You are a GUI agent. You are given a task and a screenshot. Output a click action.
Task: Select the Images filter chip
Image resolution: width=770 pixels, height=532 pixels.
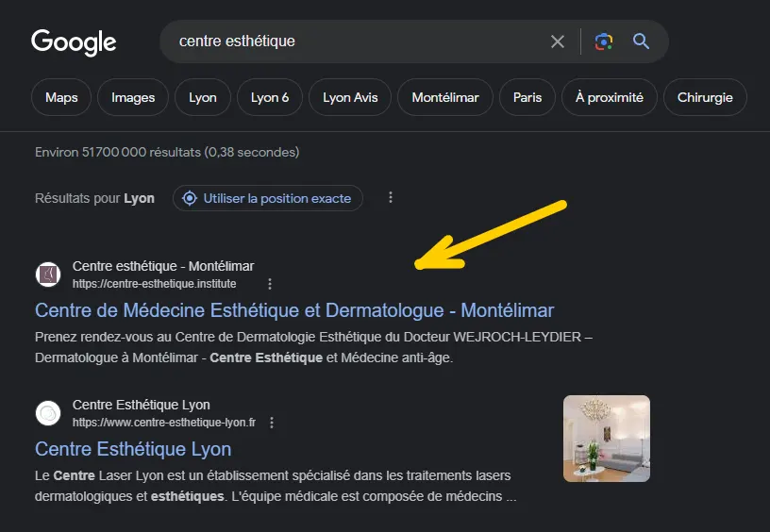(133, 97)
